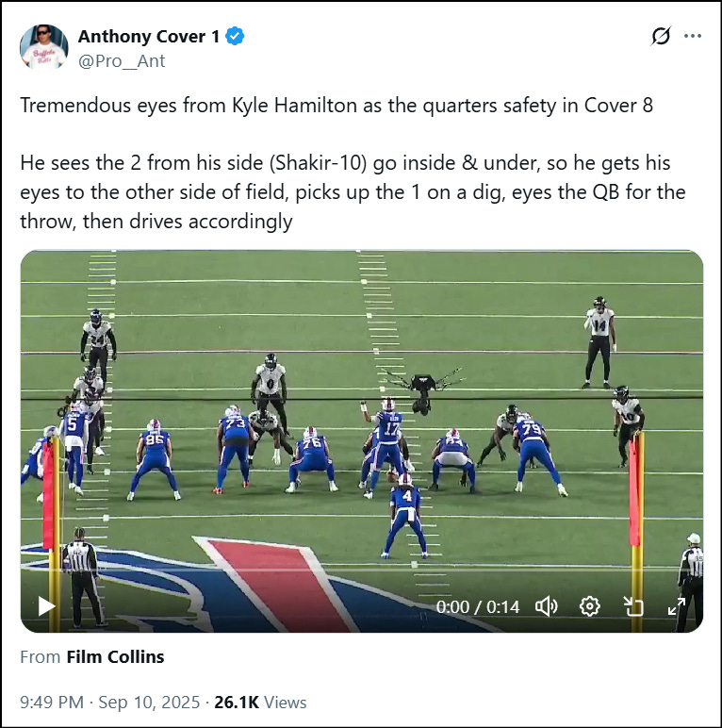Viewport: 722px width, 728px height.
Task: Visit the @Pro__Ant handle link
Action: pos(122,60)
